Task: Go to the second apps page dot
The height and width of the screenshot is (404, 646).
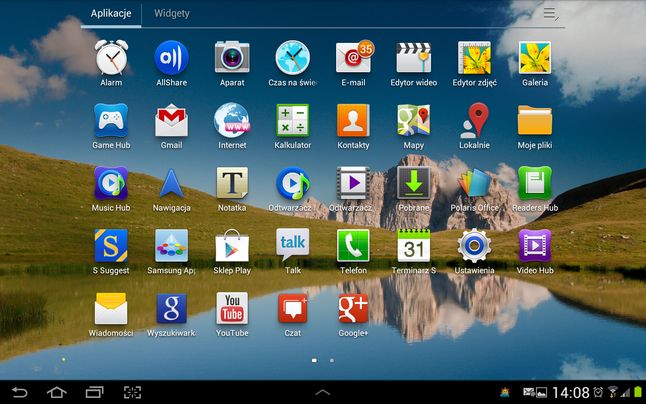Action: coord(332,360)
